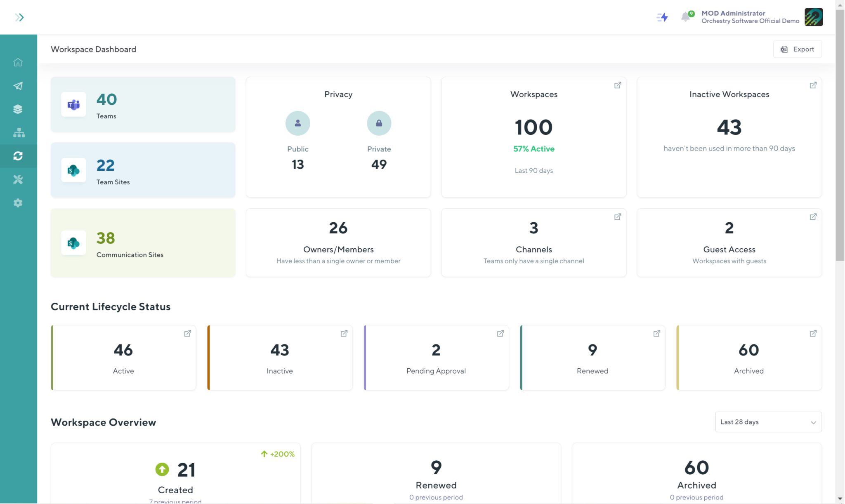The height and width of the screenshot is (504, 845).
Task: Open the external link on Inactive Workspaces card
Action: click(x=813, y=85)
